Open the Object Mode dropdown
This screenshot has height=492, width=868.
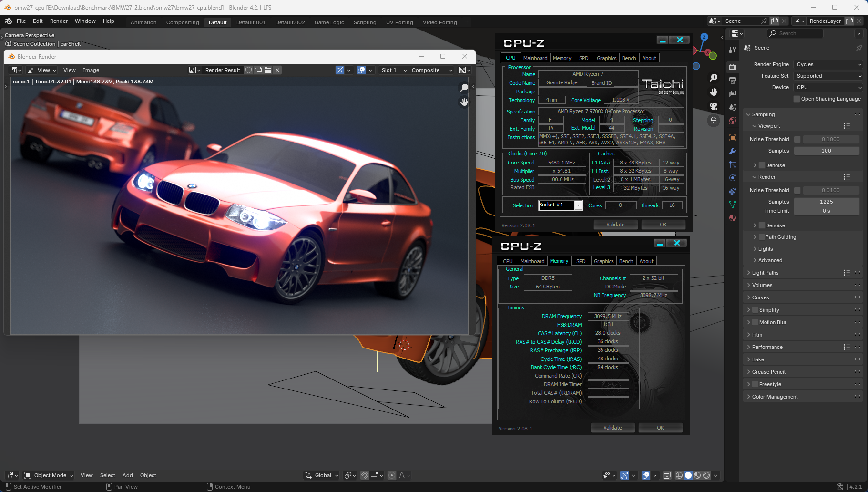pos(49,475)
